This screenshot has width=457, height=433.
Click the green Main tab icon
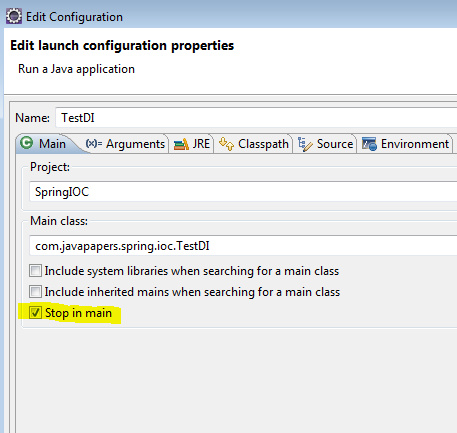click(26, 143)
